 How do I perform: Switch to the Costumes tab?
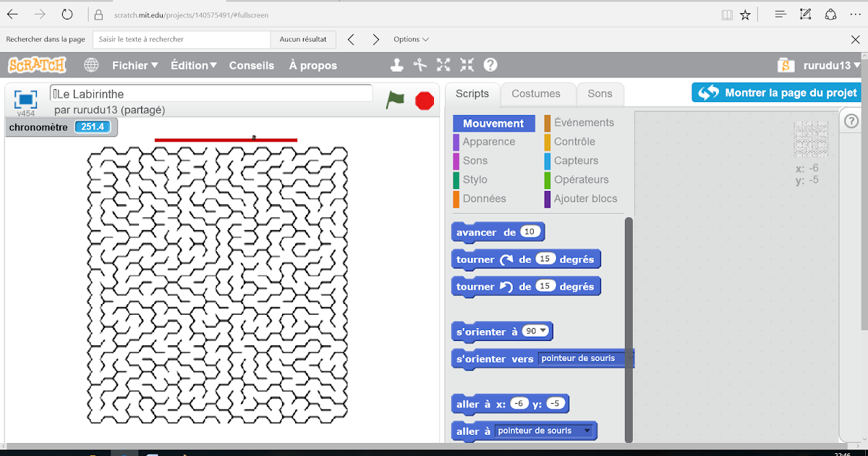(537, 93)
